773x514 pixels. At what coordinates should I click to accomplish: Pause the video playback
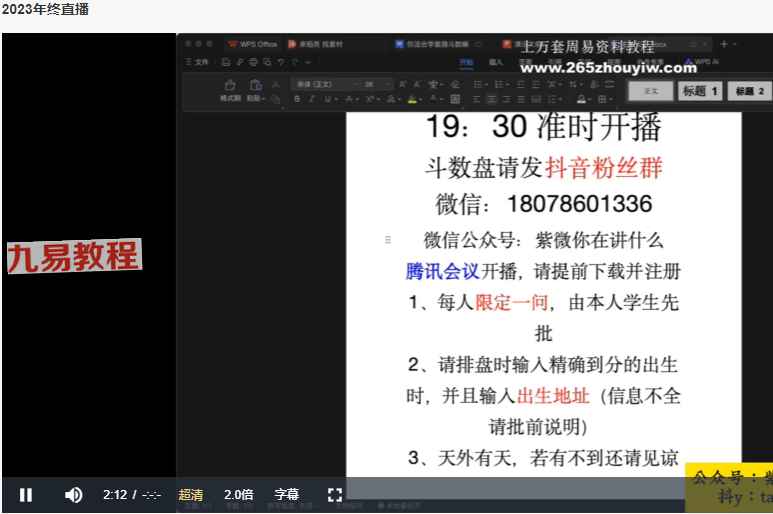pyautogui.click(x=26, y=495)
